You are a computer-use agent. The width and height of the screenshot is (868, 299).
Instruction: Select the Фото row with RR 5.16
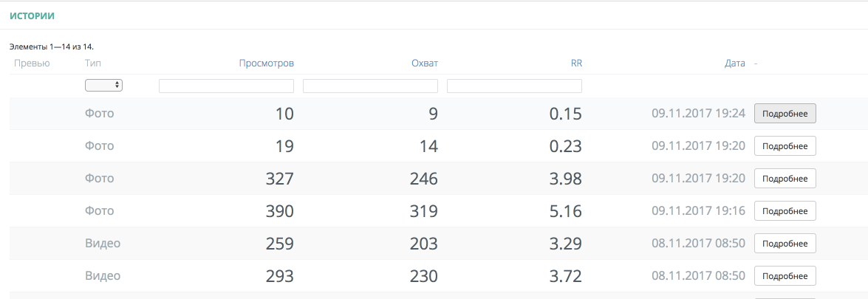[x=369, y=211]
